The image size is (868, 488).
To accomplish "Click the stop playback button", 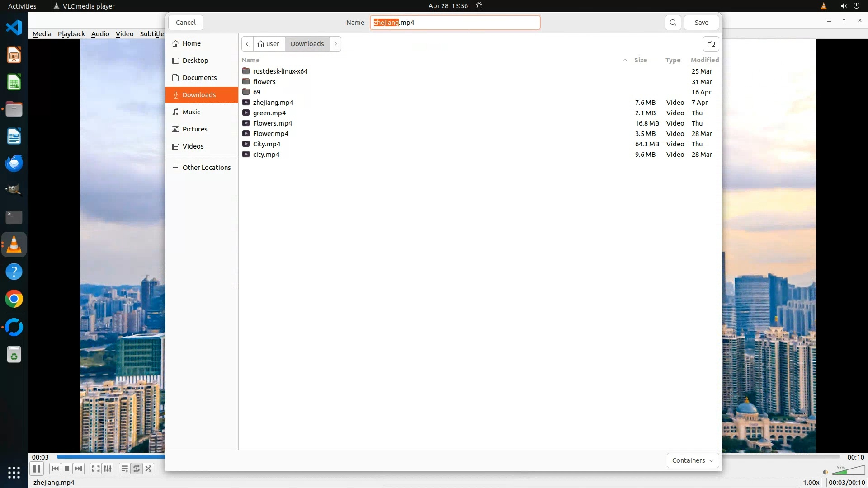I will (67, 469).
